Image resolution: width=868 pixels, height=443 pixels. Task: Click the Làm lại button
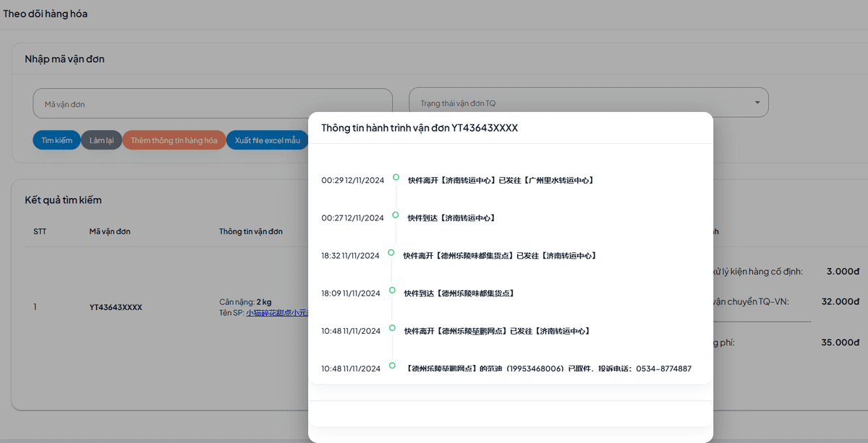(101, 140)
